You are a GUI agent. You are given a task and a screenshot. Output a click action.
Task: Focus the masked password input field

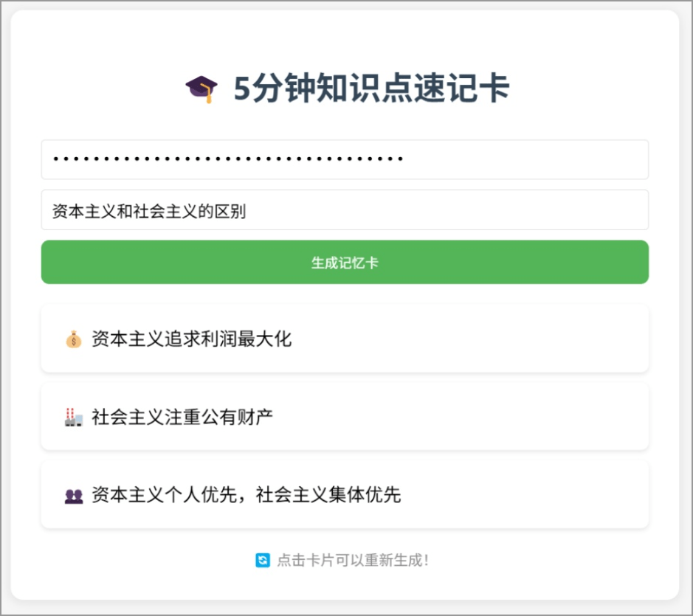(x=345, y=159)
